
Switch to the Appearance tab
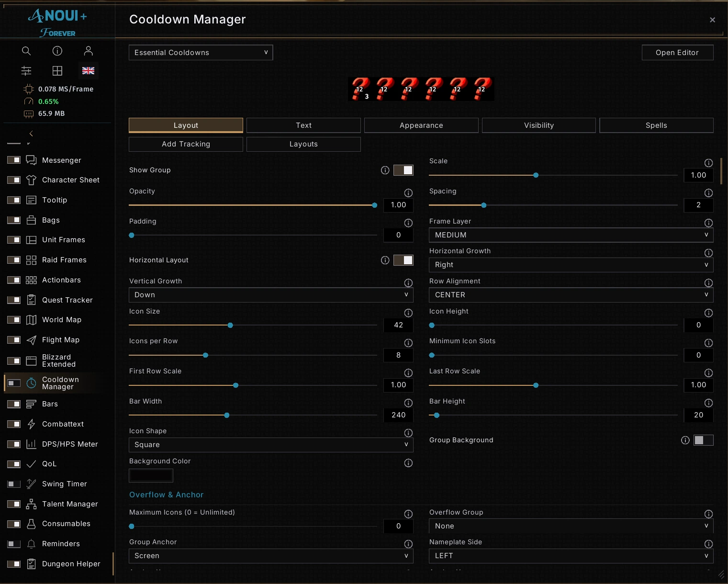pos(421,125)
